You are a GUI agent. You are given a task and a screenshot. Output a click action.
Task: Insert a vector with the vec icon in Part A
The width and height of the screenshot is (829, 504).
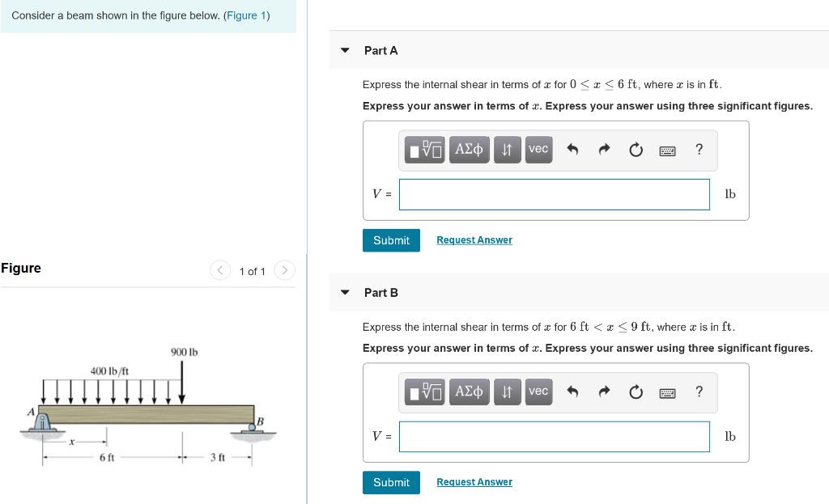[x=538, y=150]
